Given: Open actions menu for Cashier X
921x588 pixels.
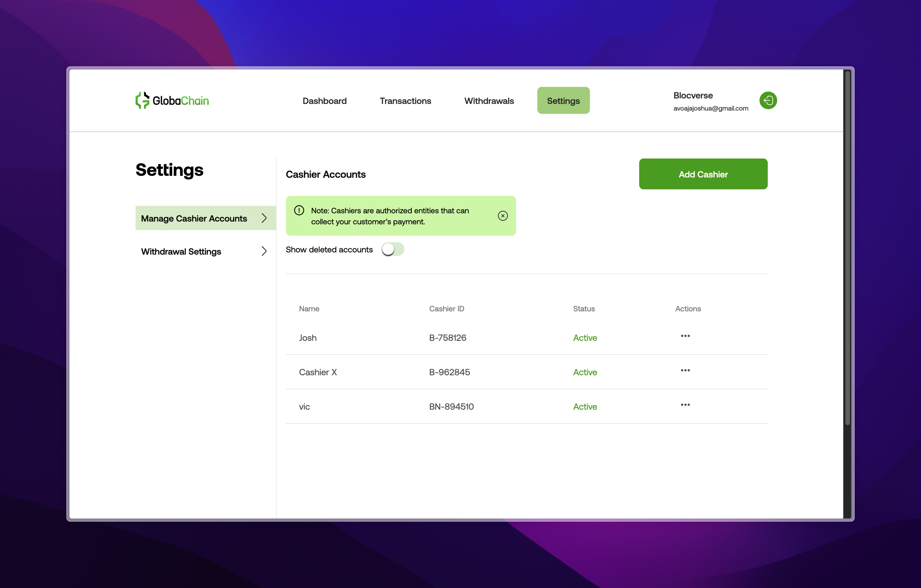Looking at the screenshot, I should 685,370.
